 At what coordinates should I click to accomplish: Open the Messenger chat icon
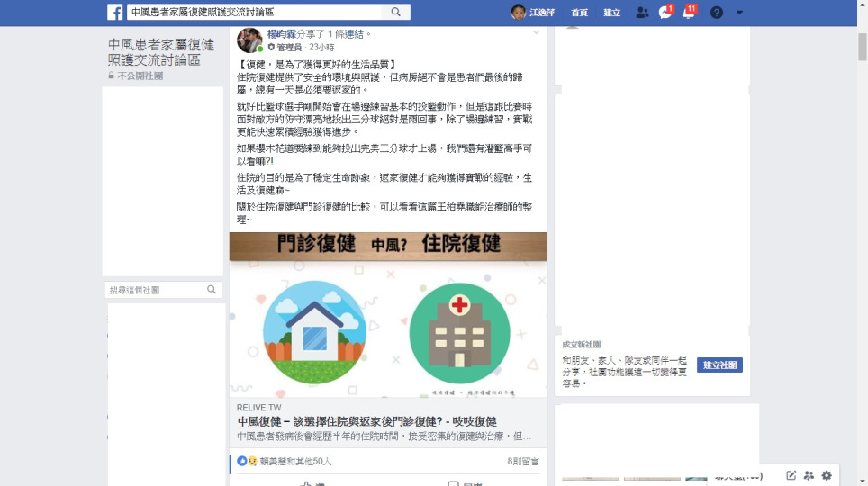pos(665,13)
